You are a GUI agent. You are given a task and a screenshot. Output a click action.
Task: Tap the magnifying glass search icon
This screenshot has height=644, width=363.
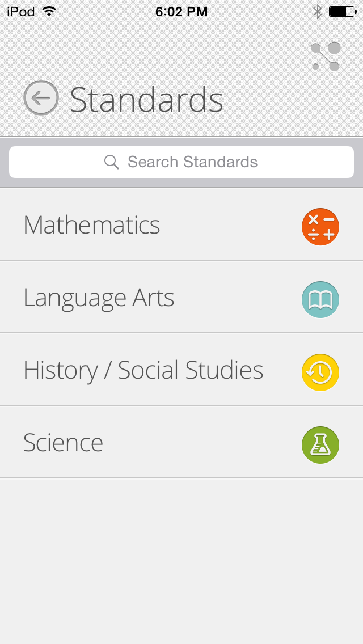[112, 163]
